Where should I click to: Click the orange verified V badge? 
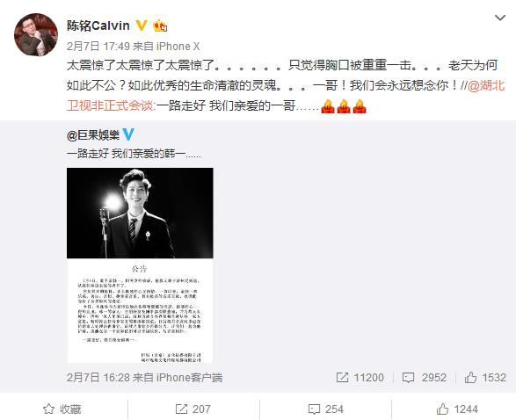pos(142,25)
